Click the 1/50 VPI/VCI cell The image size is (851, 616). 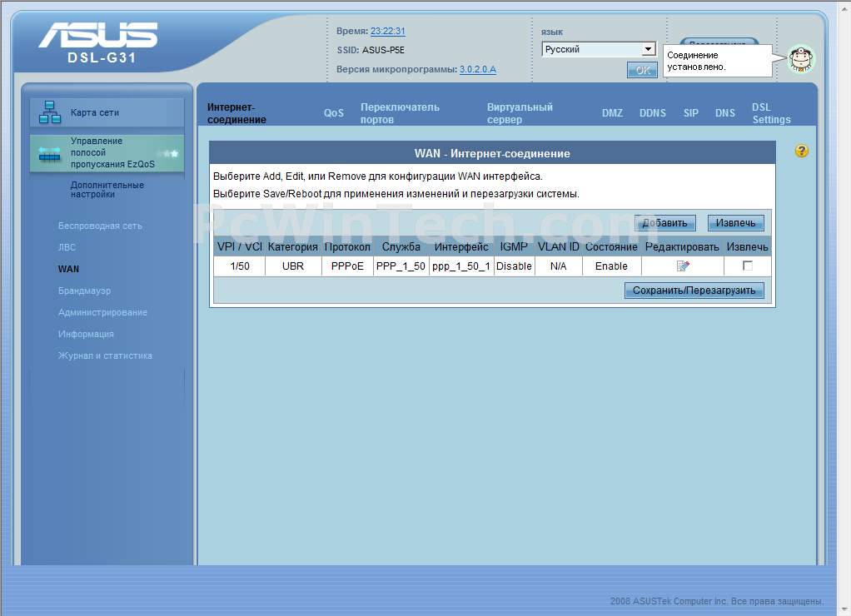pyautogui.click(x=239, y=266)
